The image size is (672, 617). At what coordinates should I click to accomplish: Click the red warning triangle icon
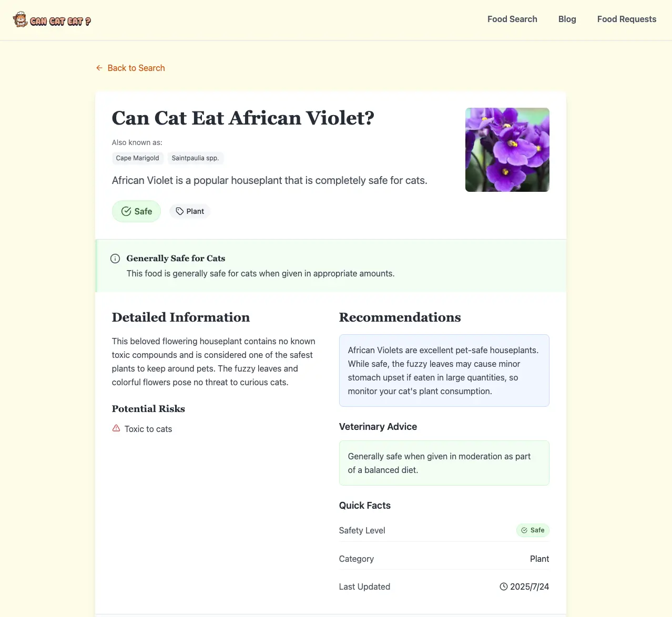click(x=116, y=428)
